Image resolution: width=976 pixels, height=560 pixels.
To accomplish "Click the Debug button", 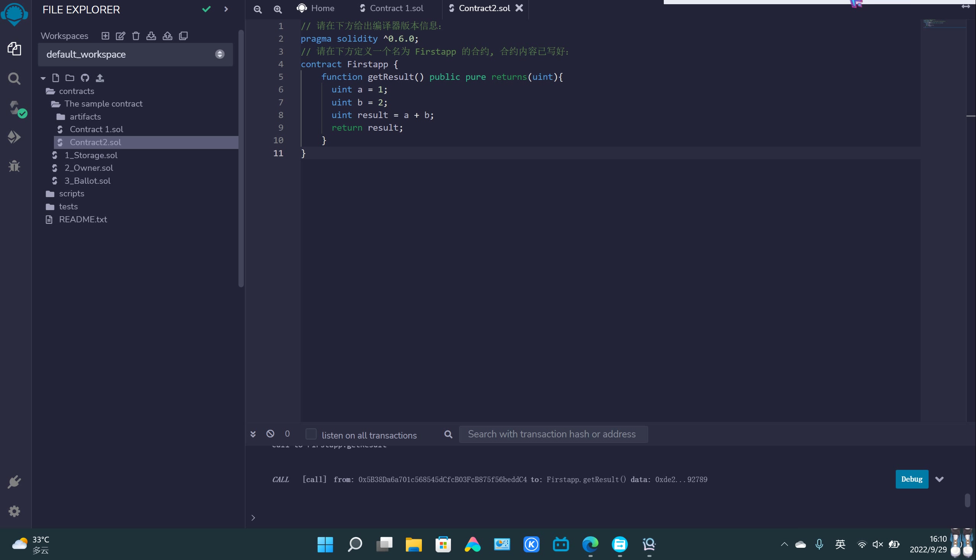I will click(x=911, y=479).
